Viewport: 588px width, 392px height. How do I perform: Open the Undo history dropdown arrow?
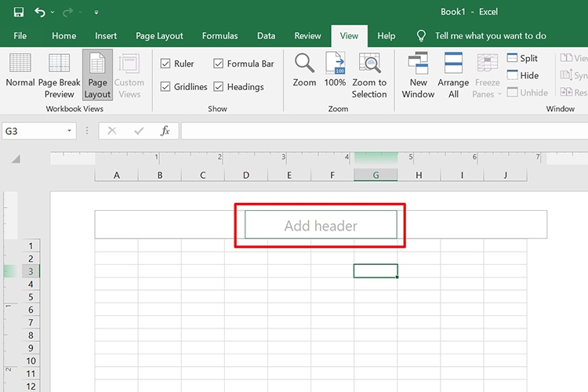tap(53, 13)
